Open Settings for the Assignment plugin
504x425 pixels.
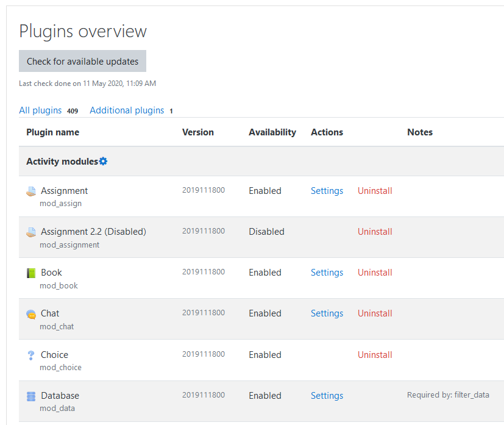(327, 191)
